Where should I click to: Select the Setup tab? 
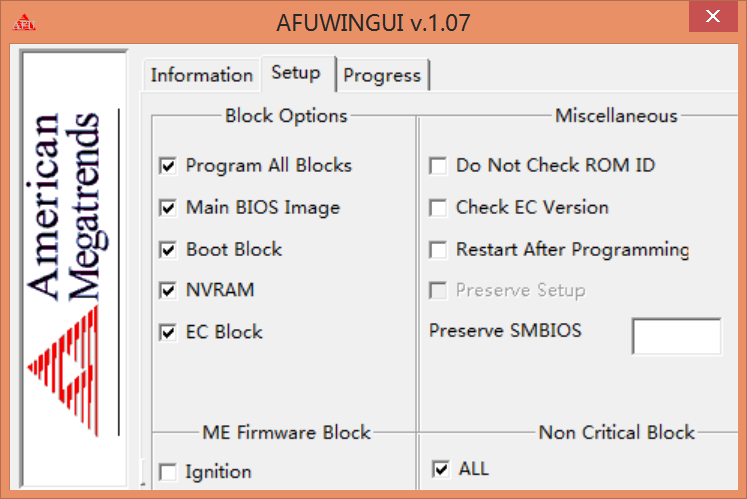296,72
